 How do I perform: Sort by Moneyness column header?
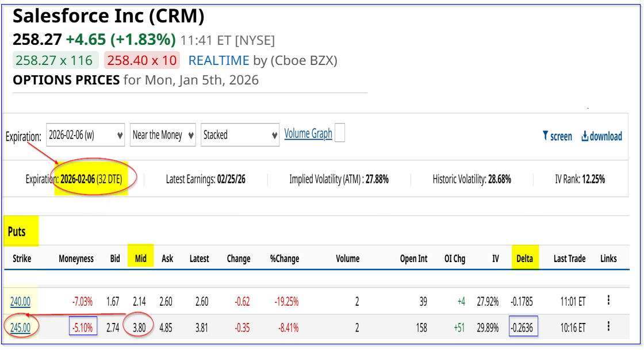point(76,259)
